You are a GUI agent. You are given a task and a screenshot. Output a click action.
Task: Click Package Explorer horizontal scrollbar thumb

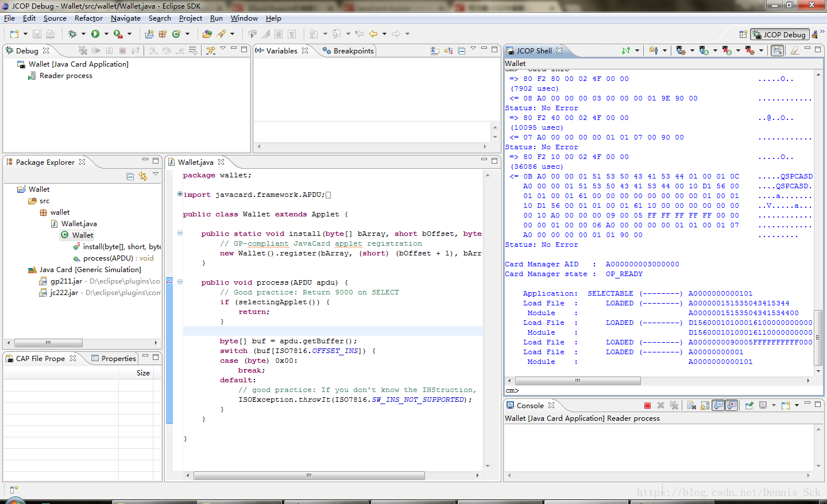click(48, 343)
